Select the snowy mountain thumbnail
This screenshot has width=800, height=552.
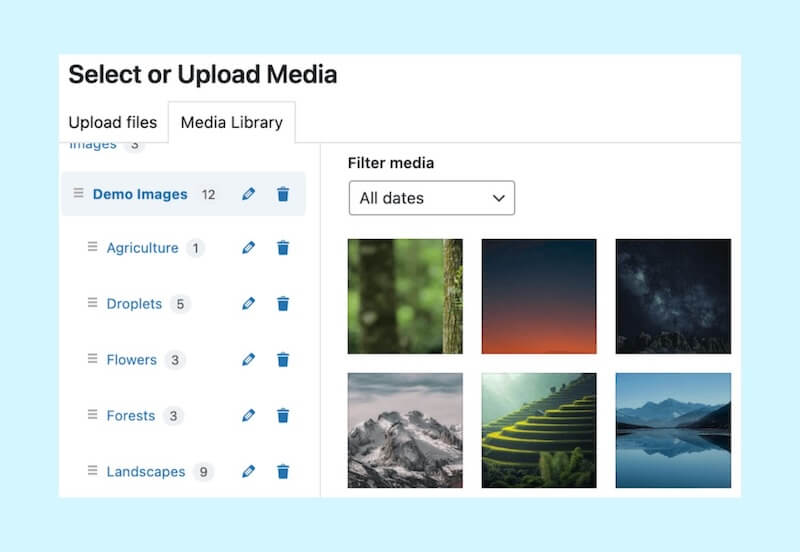(x=405, y=430)
